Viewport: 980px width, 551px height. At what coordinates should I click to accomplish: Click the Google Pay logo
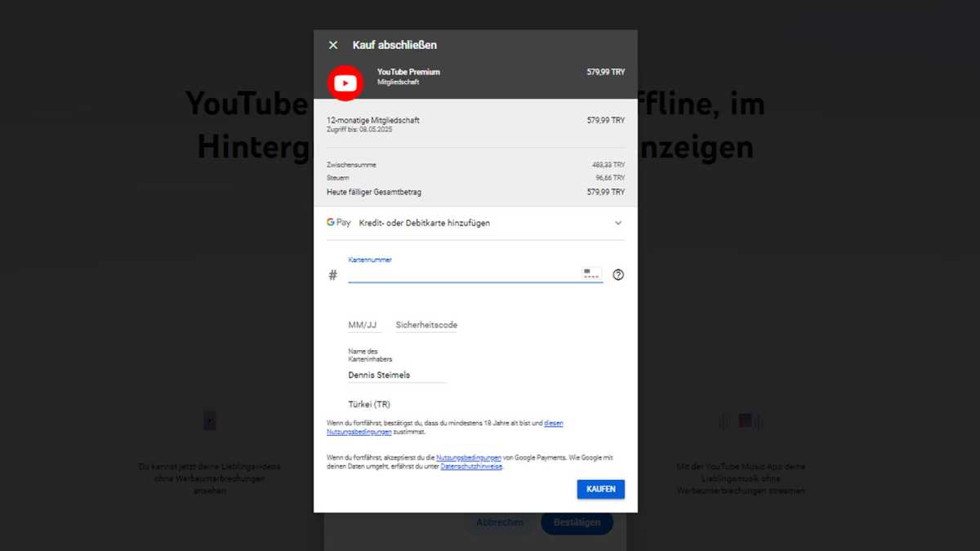click(339, 222)
